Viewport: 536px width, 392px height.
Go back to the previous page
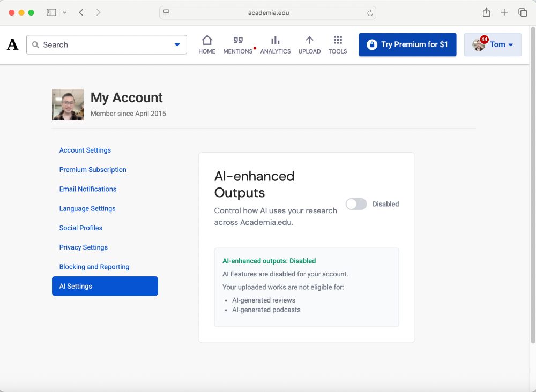[81, 13]
